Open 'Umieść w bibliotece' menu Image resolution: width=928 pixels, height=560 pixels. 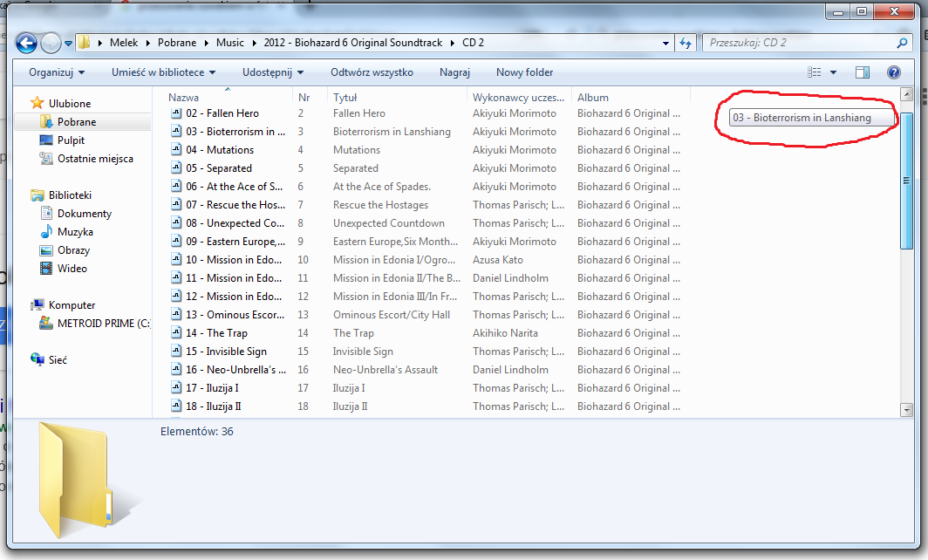click(163, 72)
